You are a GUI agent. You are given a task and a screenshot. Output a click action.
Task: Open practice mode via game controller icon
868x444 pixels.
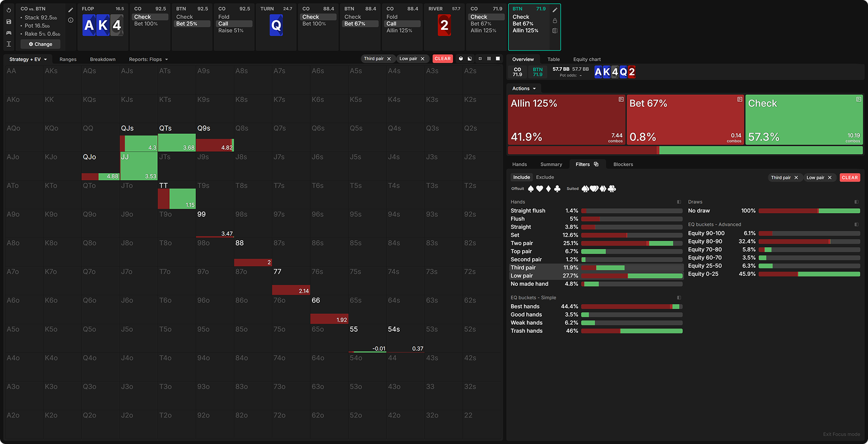[x=9, y=33]
